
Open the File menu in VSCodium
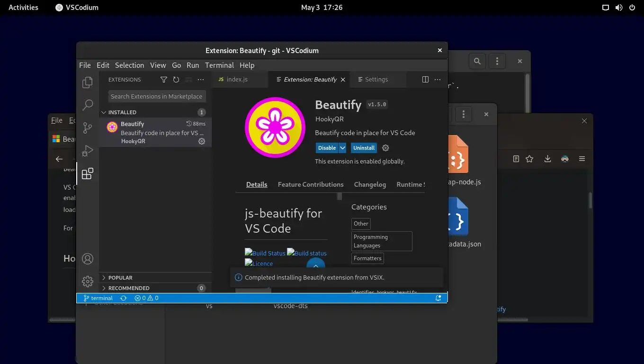coord(85,65)
